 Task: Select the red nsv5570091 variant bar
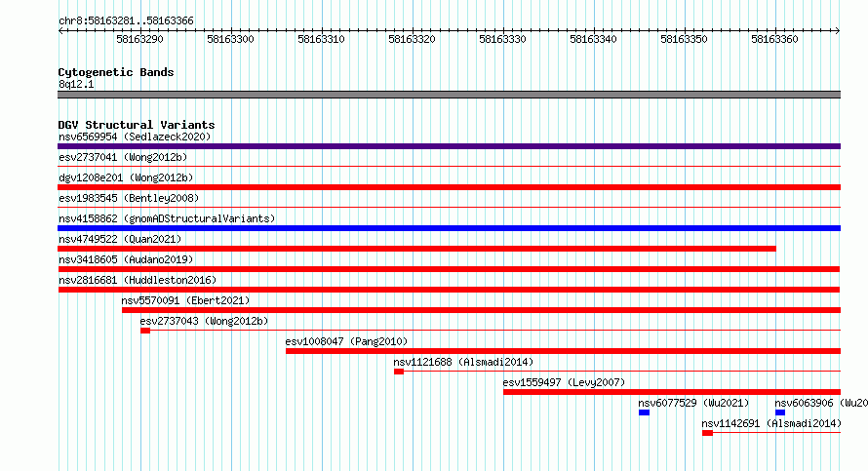pyautogui.click(x=481, y=310)
